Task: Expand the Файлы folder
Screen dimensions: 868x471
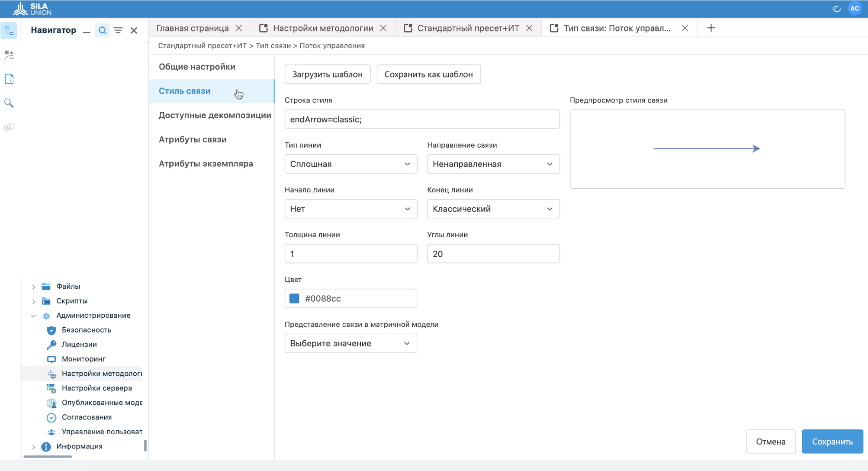Action: [x=33, y=287]
